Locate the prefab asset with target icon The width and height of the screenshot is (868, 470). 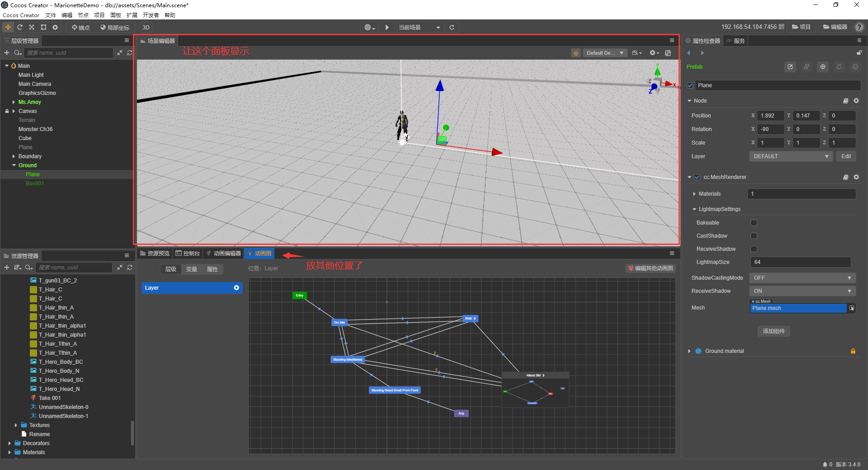[823, 67]
